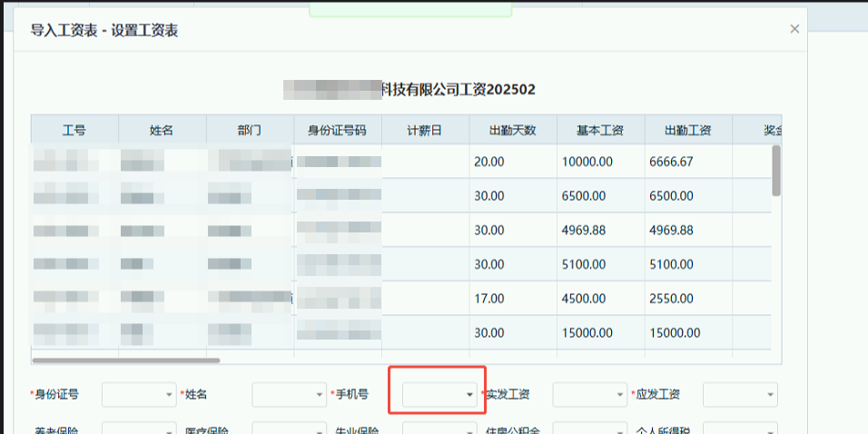The height and width of the screenshot is (434, 868).
Task: Click the 出勤天数 column header
Action: tap(513, 130)
